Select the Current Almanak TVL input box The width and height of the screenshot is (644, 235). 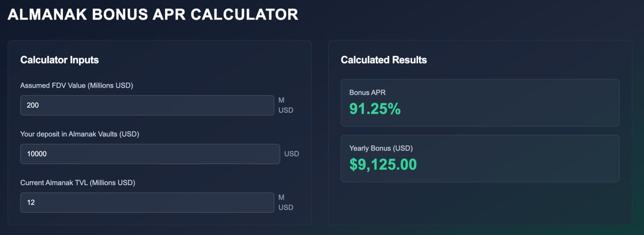click(147, 202)
